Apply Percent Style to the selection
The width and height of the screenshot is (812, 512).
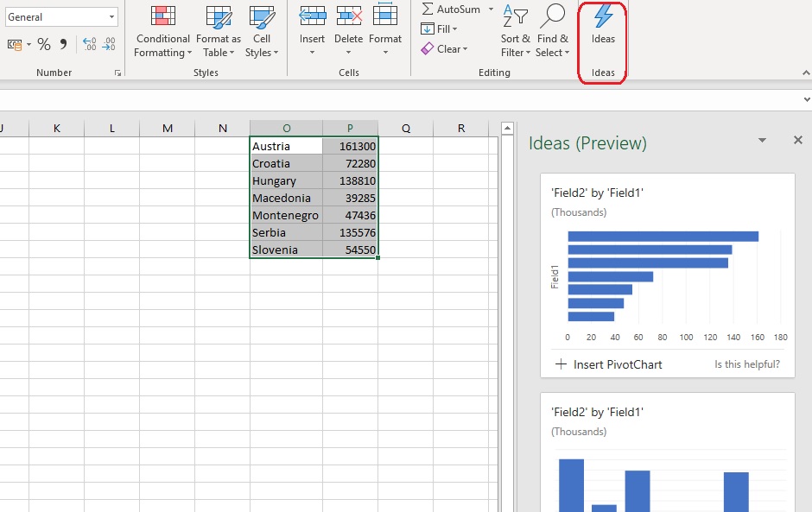[x=44, y=45]
